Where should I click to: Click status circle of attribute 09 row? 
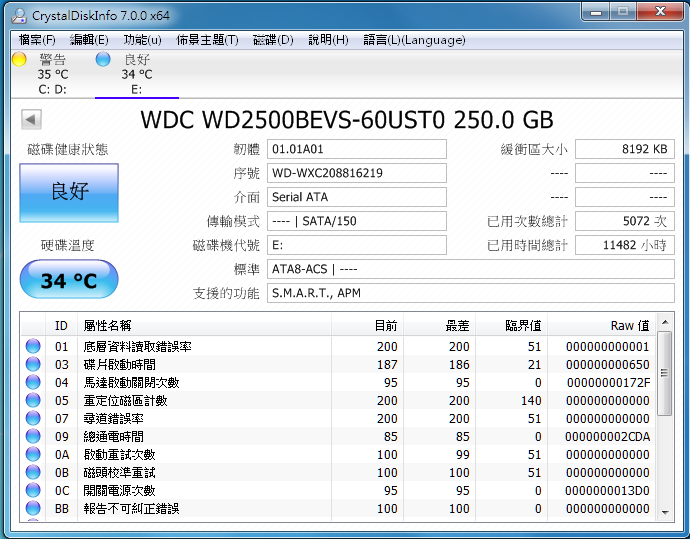[x=33, y=436]
